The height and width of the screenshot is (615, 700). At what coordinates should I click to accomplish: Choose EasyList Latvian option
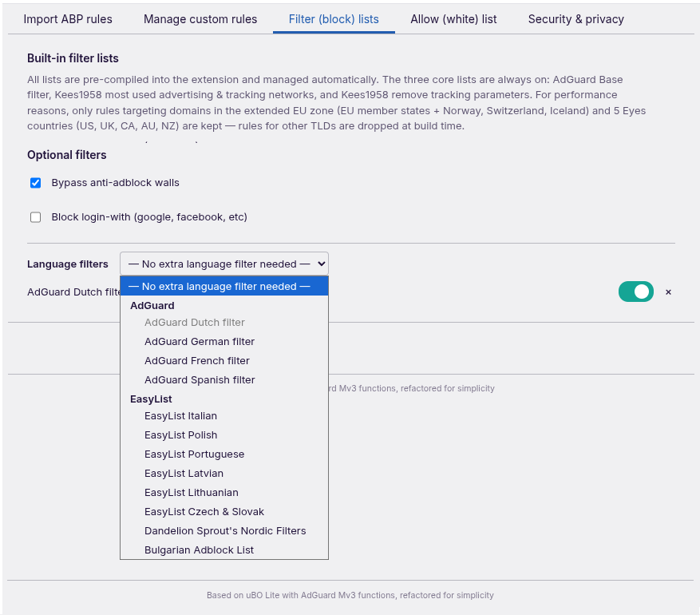coord(224,474)
